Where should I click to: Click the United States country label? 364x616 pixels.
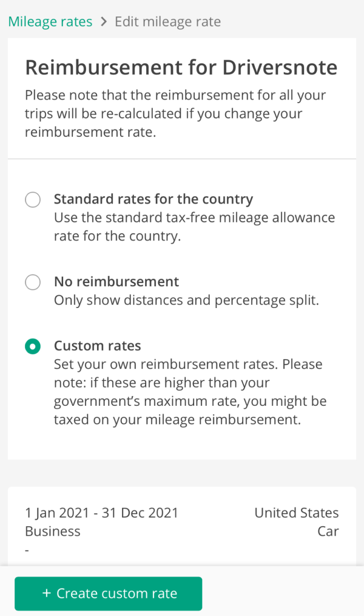pos(297,512)
